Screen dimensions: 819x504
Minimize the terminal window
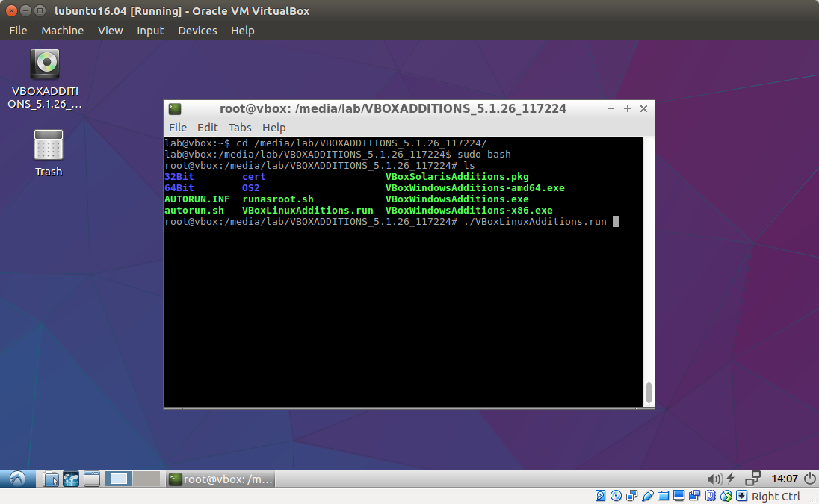point(611,108)
